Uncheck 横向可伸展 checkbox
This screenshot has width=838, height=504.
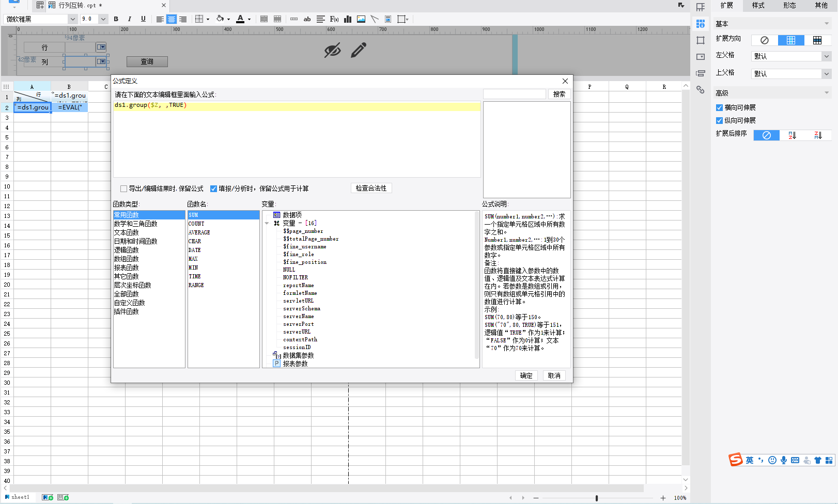[x=719, y=108]
